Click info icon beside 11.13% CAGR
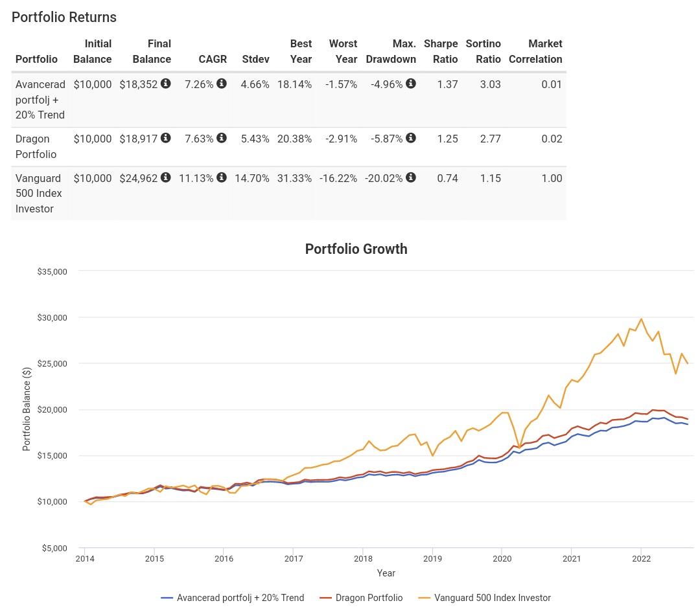The width and height of the screenshot is (700, 614). [x=222, y=178]
